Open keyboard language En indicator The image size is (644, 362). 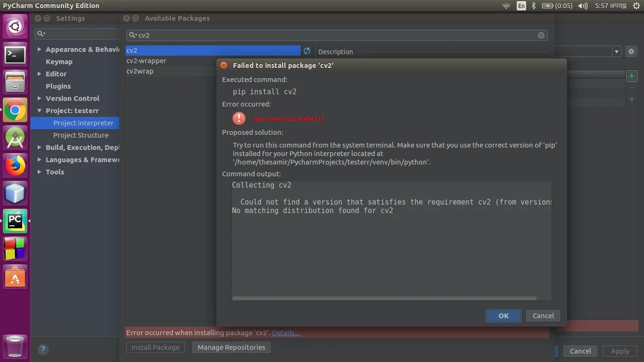coord(521,6)
